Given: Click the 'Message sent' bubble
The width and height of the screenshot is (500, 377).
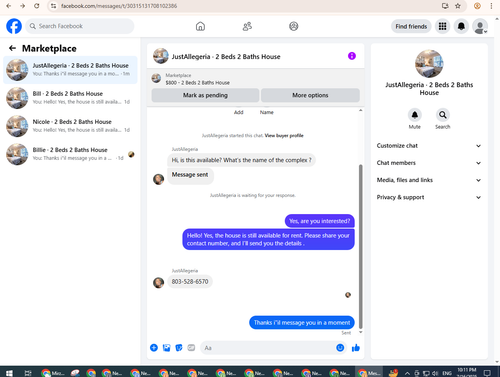Looking at the screenshot, I should coord(190,175).
